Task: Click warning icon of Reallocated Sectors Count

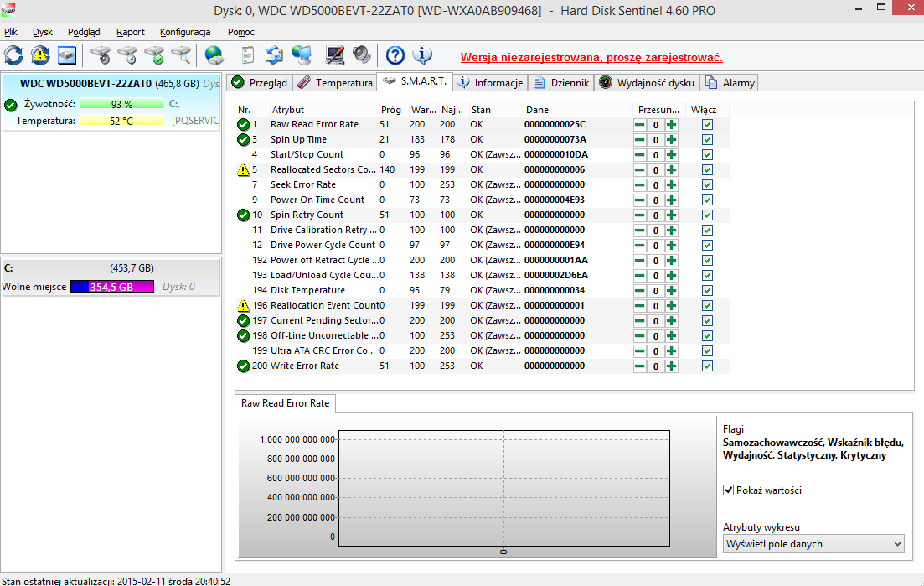Action: [x=244, y=170]
